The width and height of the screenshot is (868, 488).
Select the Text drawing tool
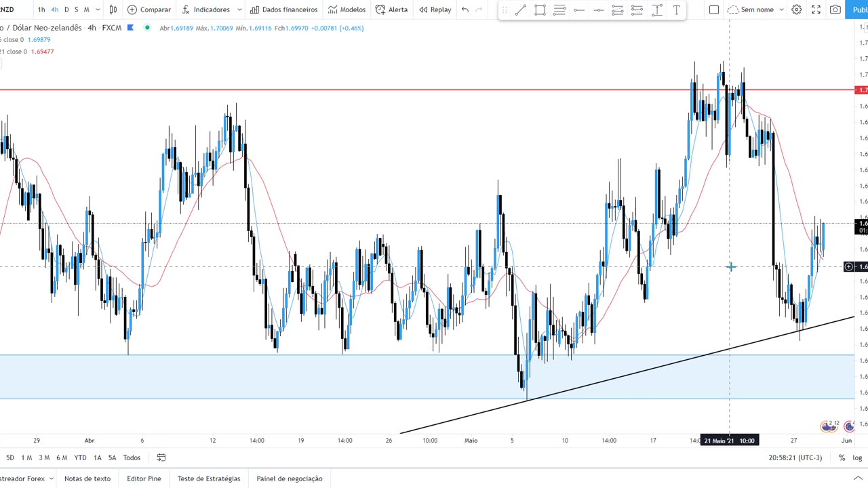pos(677,9)
